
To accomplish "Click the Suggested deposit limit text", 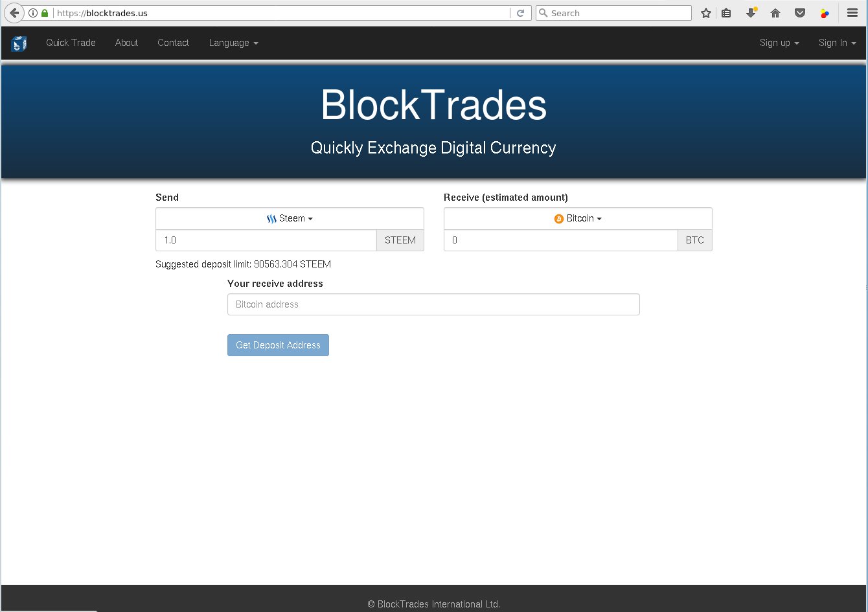I will [243, 264].
